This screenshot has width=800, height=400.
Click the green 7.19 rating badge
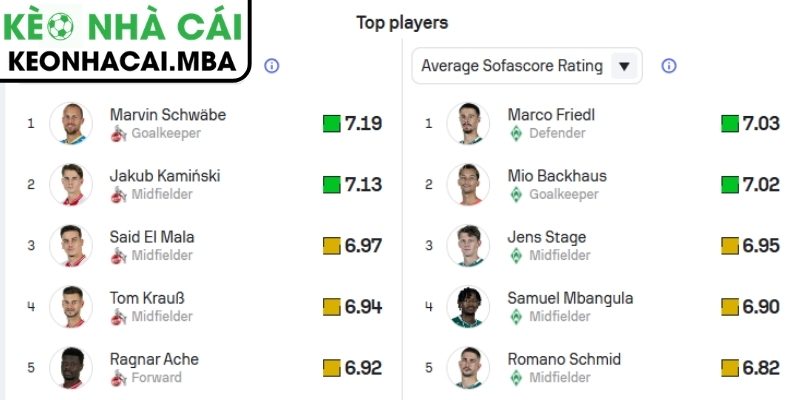pos(352,124)
